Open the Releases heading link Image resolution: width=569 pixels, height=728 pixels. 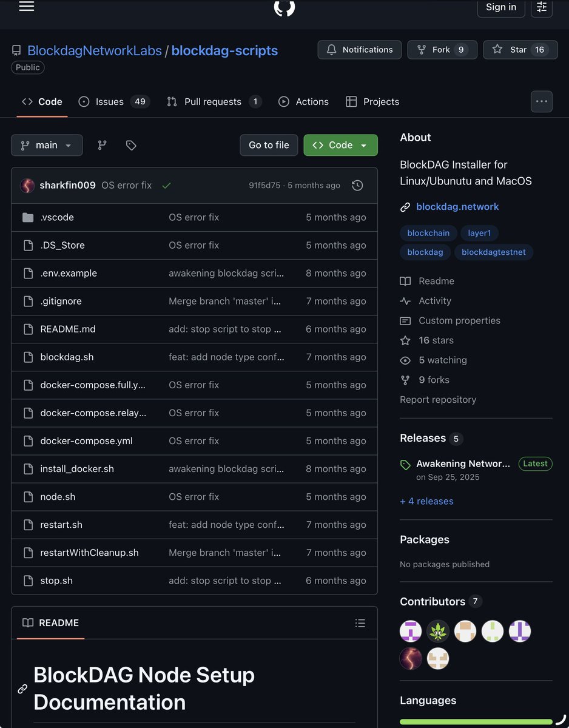pyautogui.click(x=431, y=438)
